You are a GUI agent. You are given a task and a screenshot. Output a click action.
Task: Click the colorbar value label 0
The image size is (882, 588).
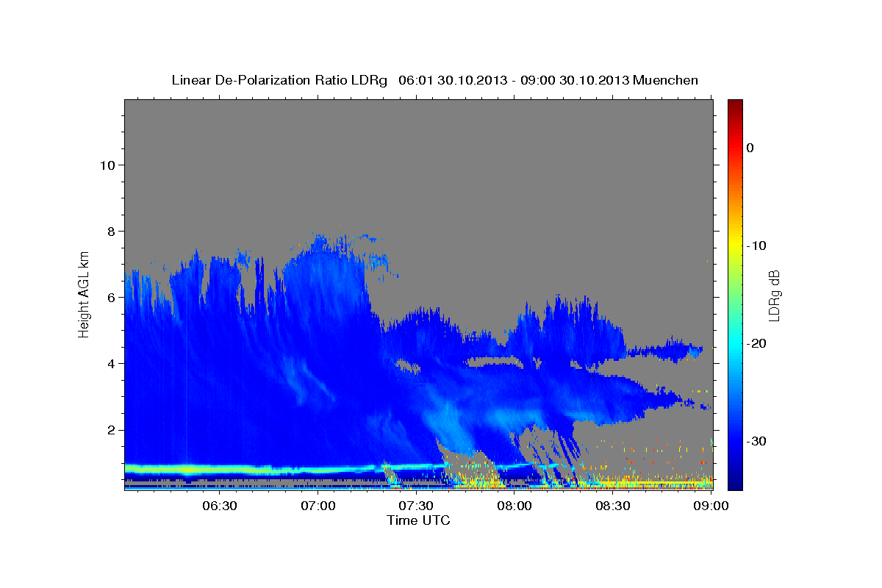[750, 148]
